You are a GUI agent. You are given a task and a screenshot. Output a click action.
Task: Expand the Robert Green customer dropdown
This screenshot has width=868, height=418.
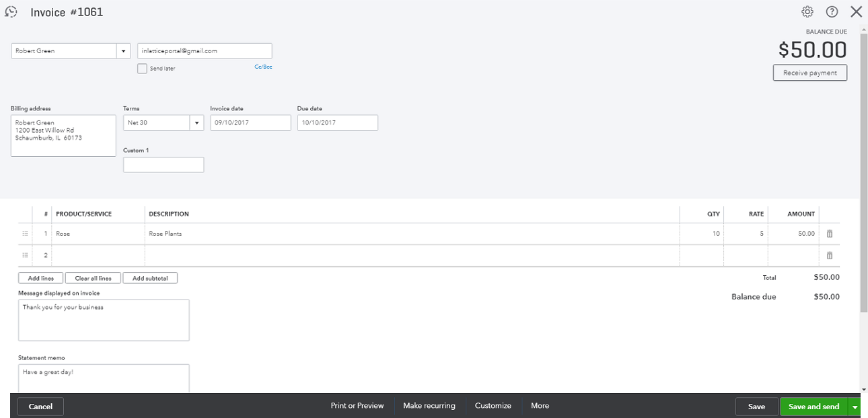(123, 51)
